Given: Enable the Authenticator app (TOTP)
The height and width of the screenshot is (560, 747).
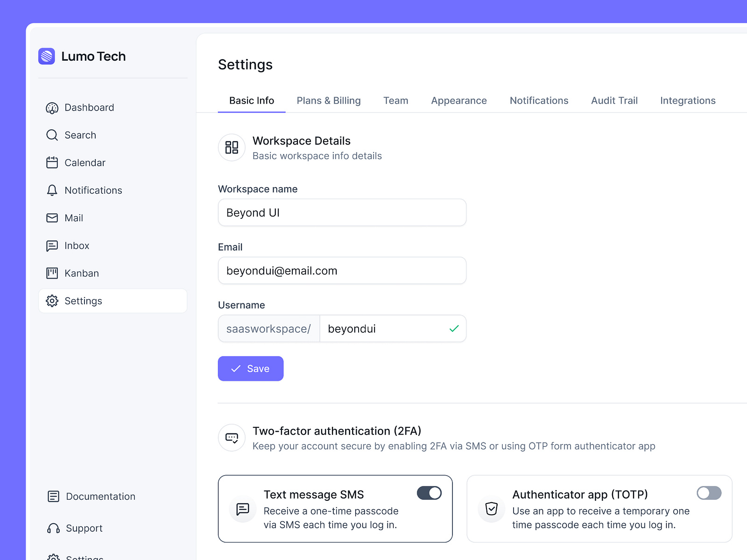Looking at the screenshot, I should tap(709, 493).
